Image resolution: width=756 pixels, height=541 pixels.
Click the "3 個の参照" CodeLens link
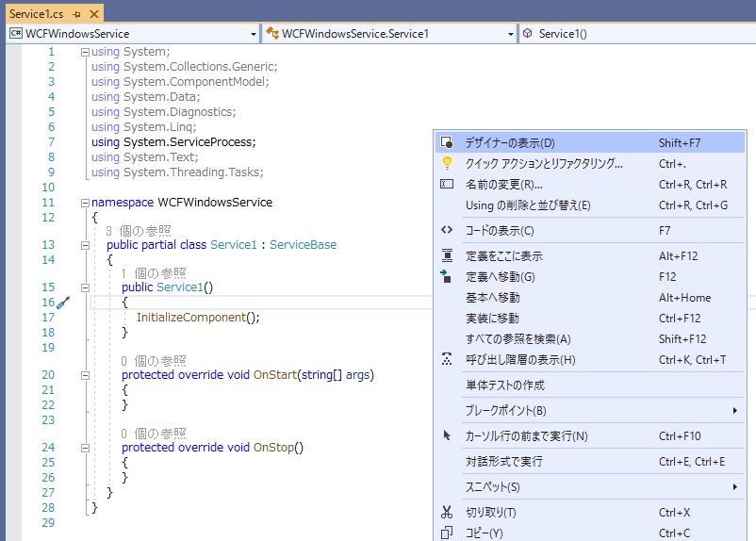(139, 231)
